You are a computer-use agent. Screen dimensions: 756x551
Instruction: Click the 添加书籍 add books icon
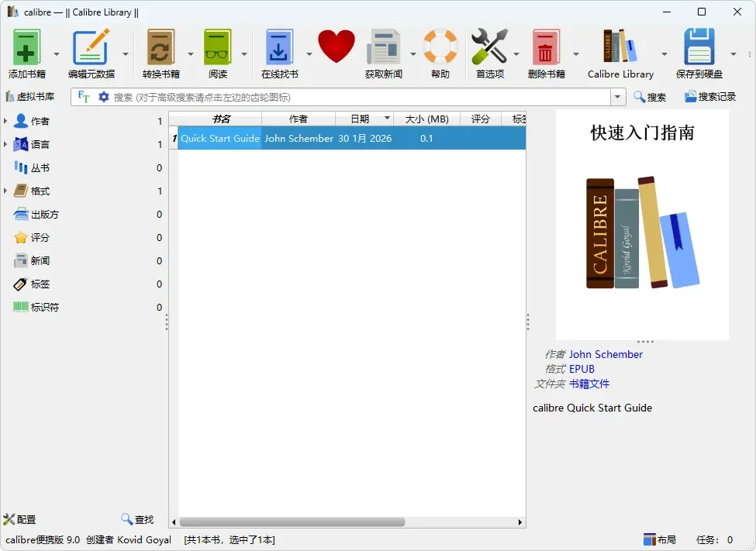(x=26, y=46)
